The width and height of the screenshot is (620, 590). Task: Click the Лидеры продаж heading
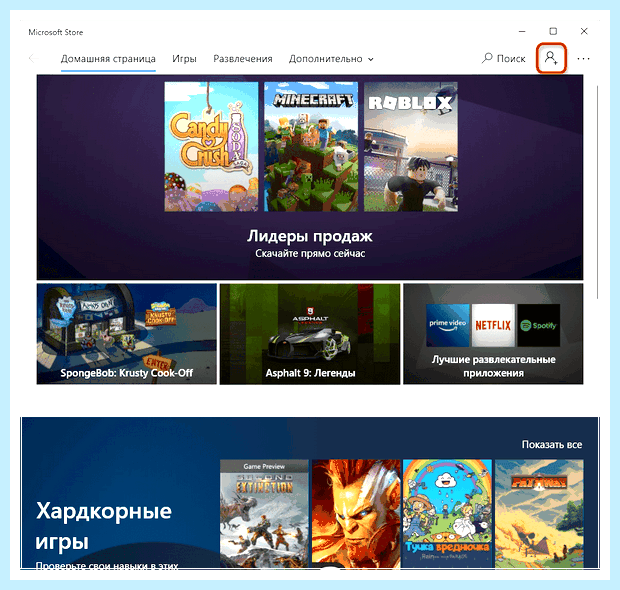point(310,236)
